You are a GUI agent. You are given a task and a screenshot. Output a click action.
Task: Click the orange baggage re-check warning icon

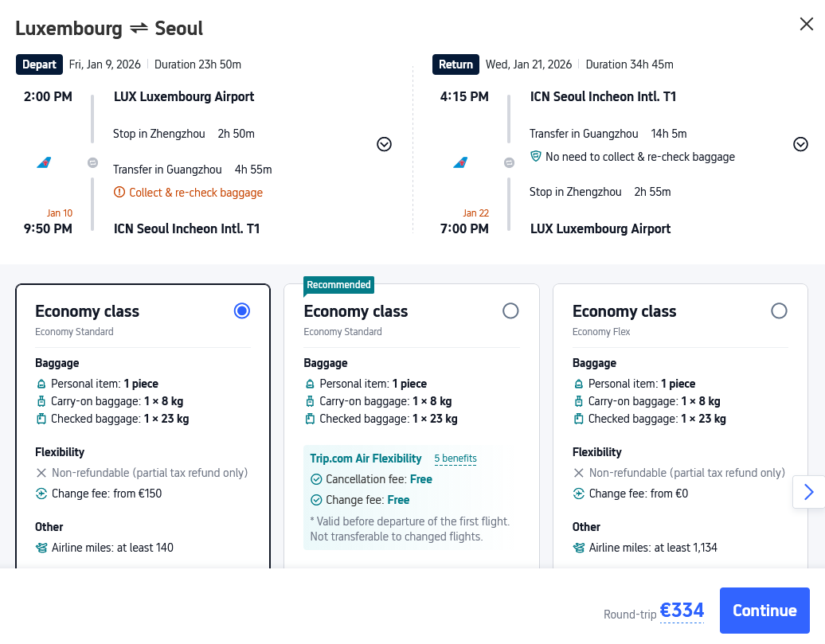tap(119, 193)
